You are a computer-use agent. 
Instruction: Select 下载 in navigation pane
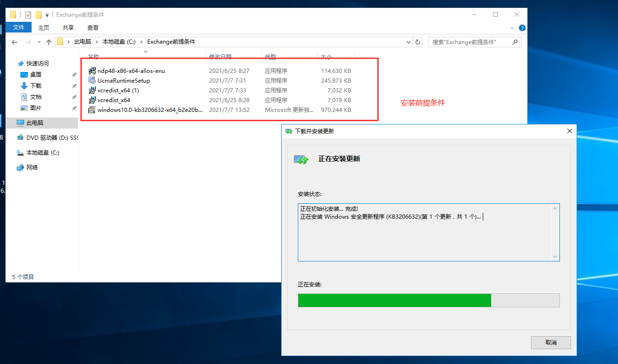coord(36,85)
